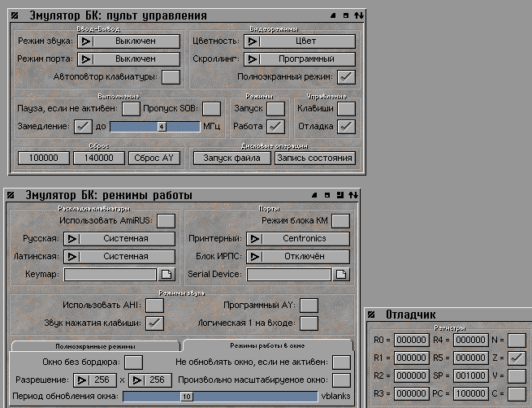This screenshot has width=532, height=408.
Task: Click the close gadget of the Отладчик window
Action: (371, 315)
